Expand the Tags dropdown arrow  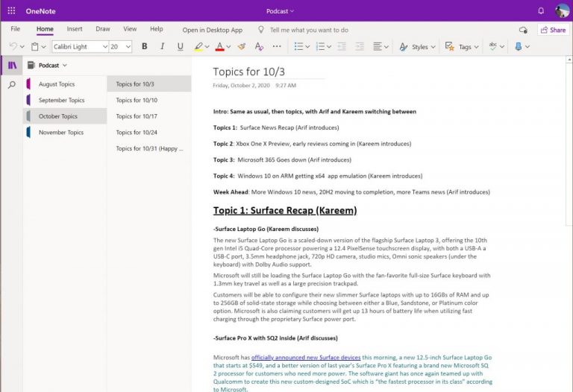(x=476, y=47)
